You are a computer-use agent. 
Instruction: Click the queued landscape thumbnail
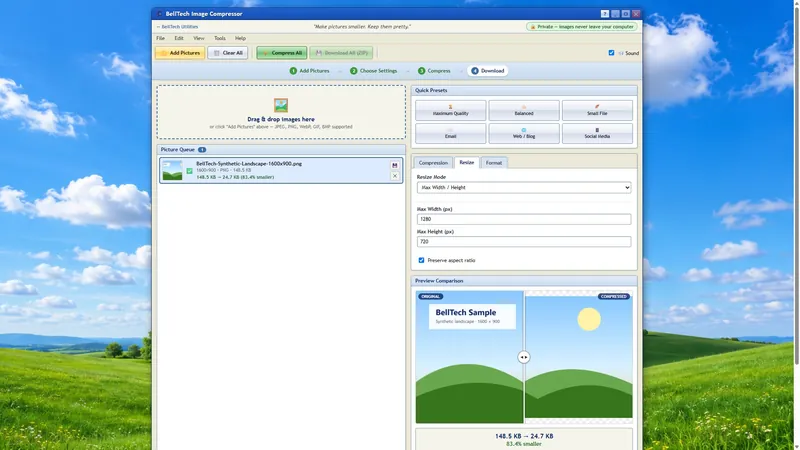click(x=172, y=170)
